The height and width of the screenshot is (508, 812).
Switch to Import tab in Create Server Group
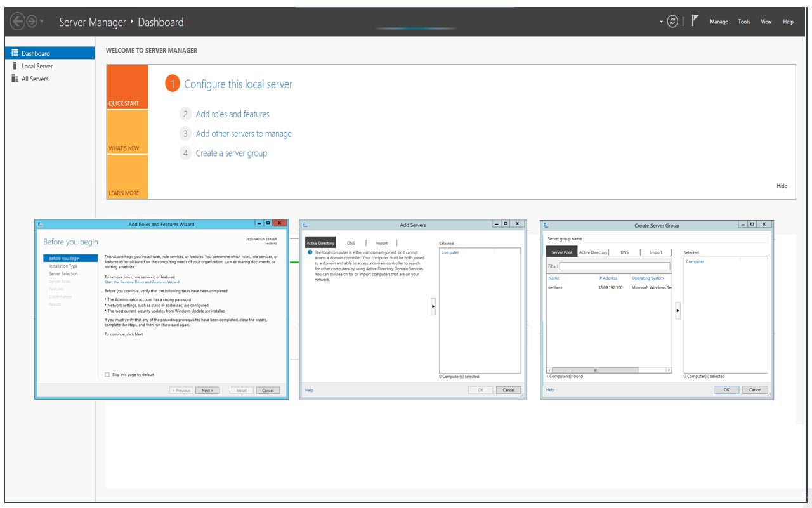(x=656, y=252)
